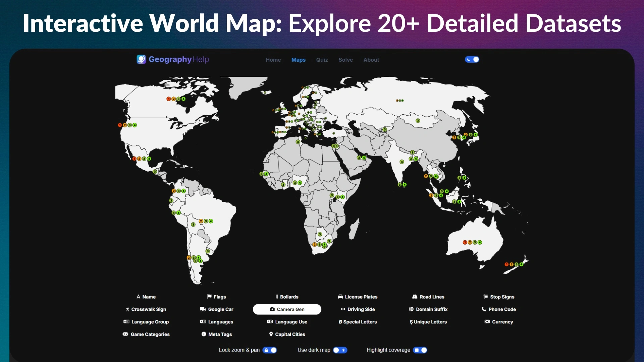Click the Crosswalk Sign pedestrian icon
The width and height of the screenshot is (644, 362).
[127, 309]
